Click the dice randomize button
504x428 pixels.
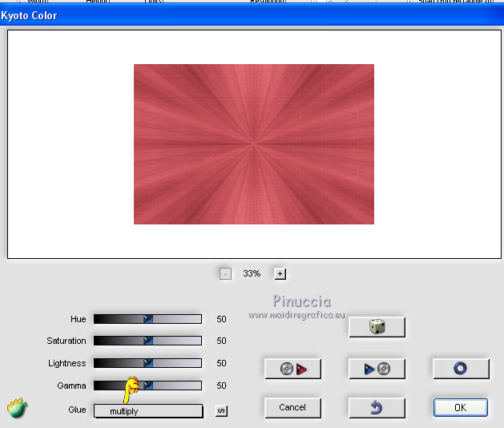[x=377, y=327]
